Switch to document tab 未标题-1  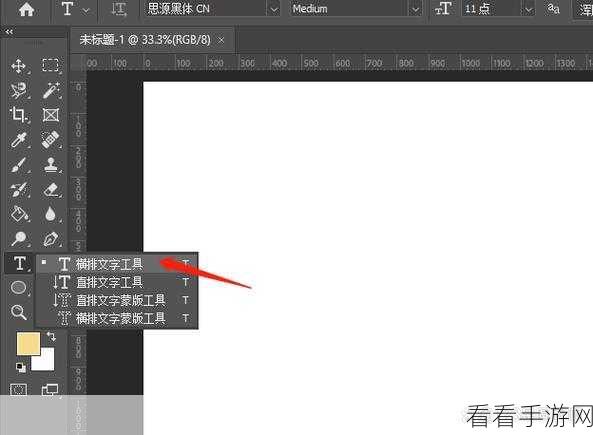tap(145, 40)
